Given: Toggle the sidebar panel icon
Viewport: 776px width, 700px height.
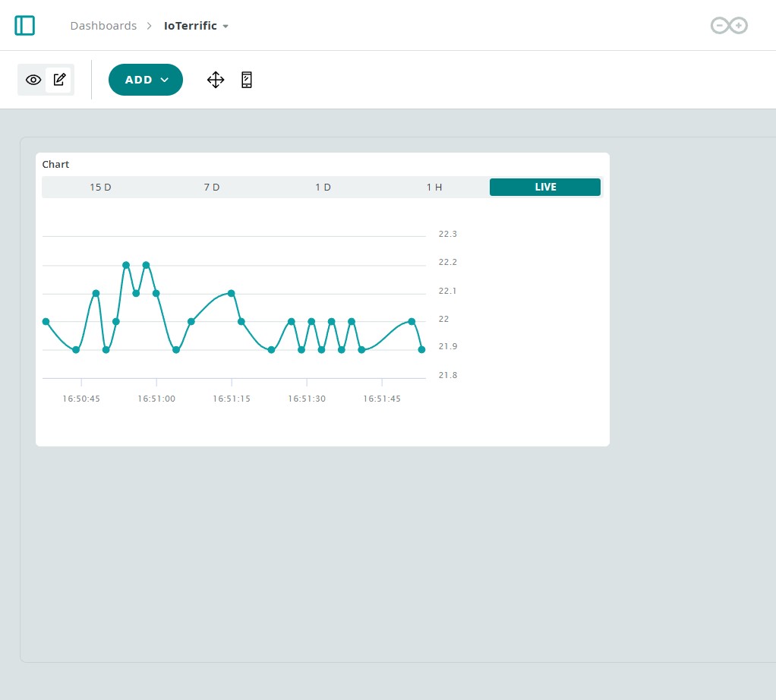Looking at the screenshot, I should point(25,26).
